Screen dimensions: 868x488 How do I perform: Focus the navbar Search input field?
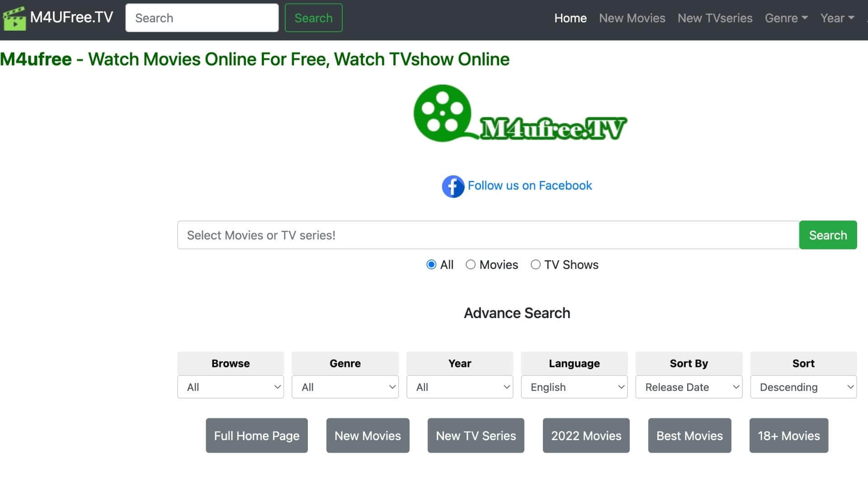click(202, 18)
